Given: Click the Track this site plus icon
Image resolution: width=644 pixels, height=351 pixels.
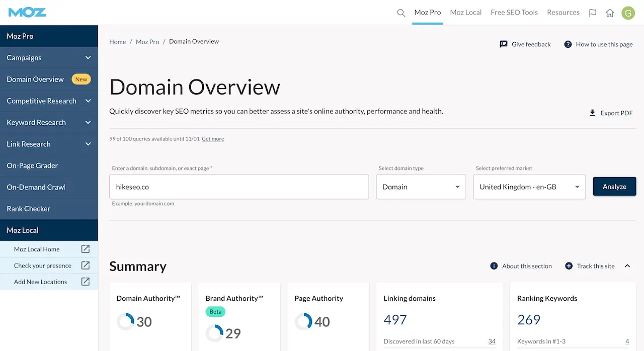Looking at the screenshot, I should tap(569, 266).
